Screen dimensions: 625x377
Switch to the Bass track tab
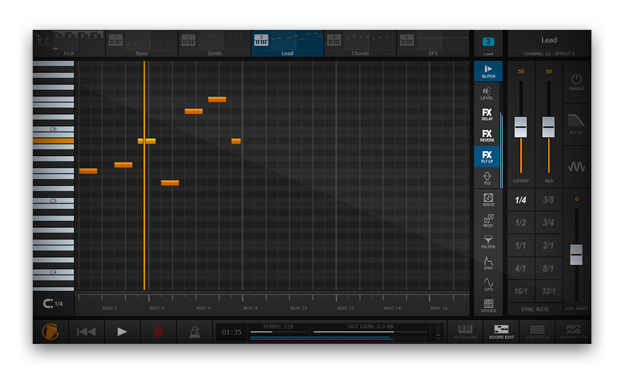click(142, 44)
